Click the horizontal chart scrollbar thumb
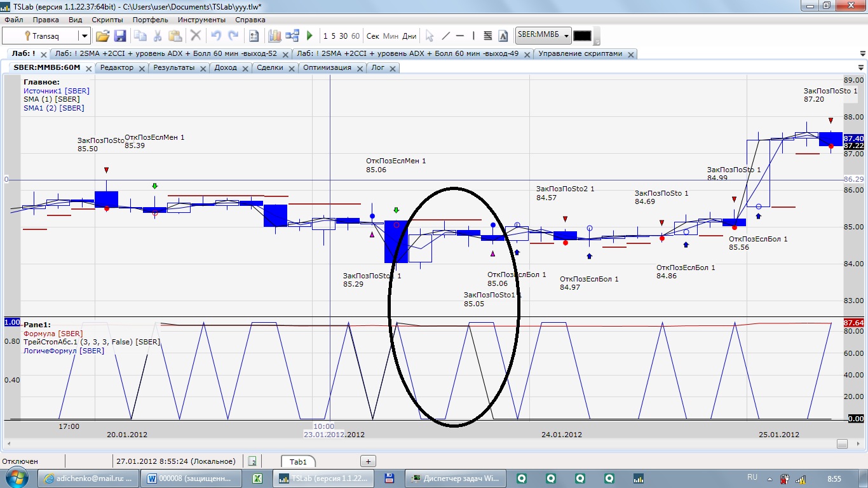This screenshot has width=868, height=488. tap(842, 444)
